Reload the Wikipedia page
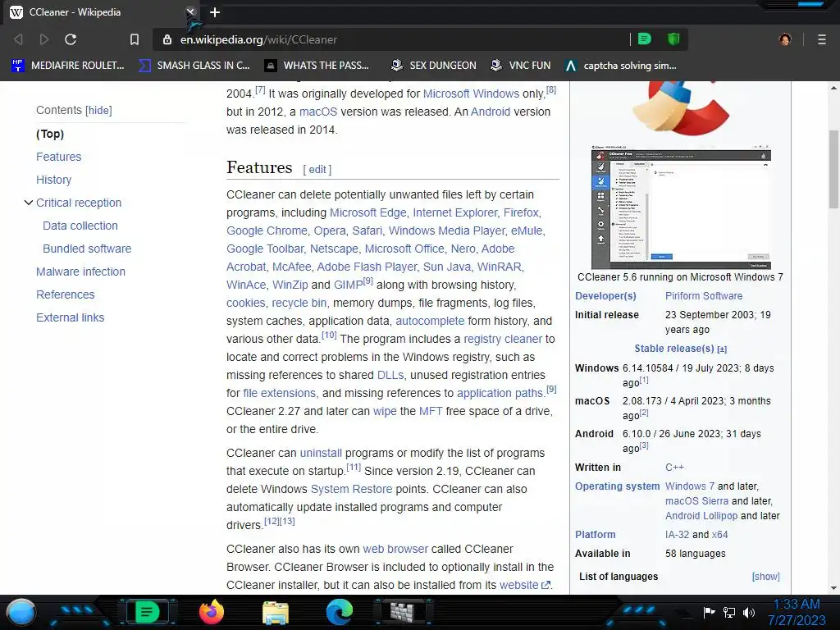This screenshot has height=630, width=840. click(x=71, y=39)
